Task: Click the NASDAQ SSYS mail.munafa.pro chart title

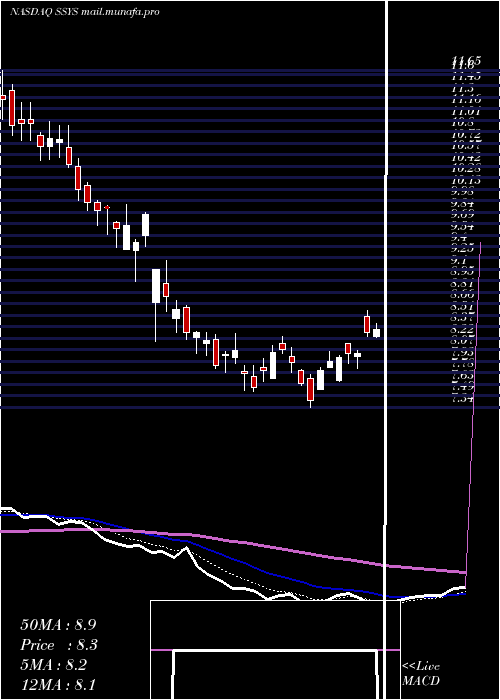Action: [85, 12]
